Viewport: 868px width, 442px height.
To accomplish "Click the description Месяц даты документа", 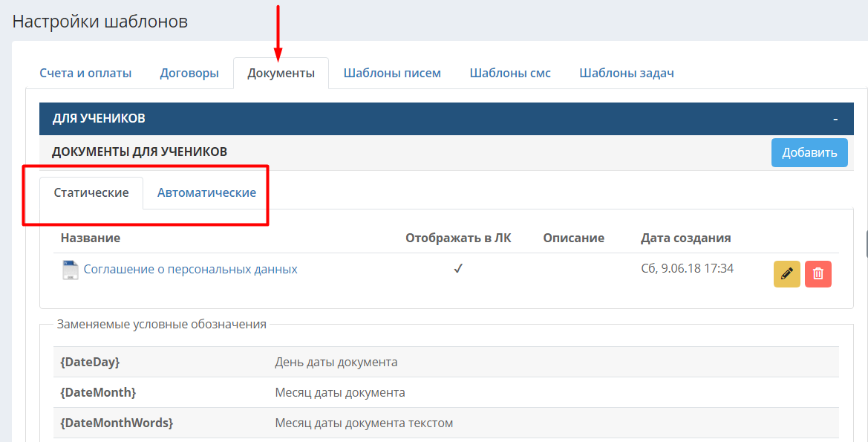I will tap(340, 393).
